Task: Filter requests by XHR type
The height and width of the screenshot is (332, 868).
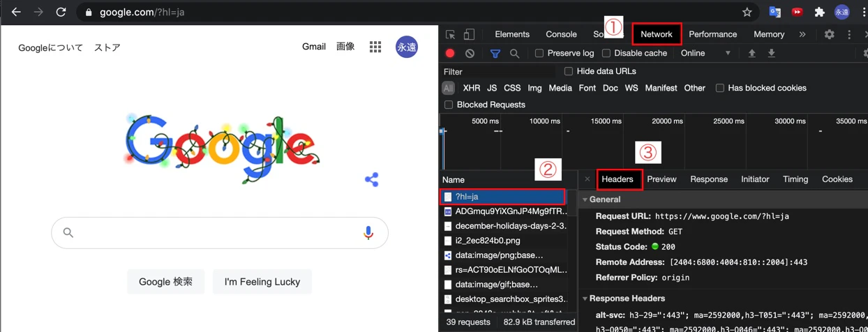Action: pos(472,88)
